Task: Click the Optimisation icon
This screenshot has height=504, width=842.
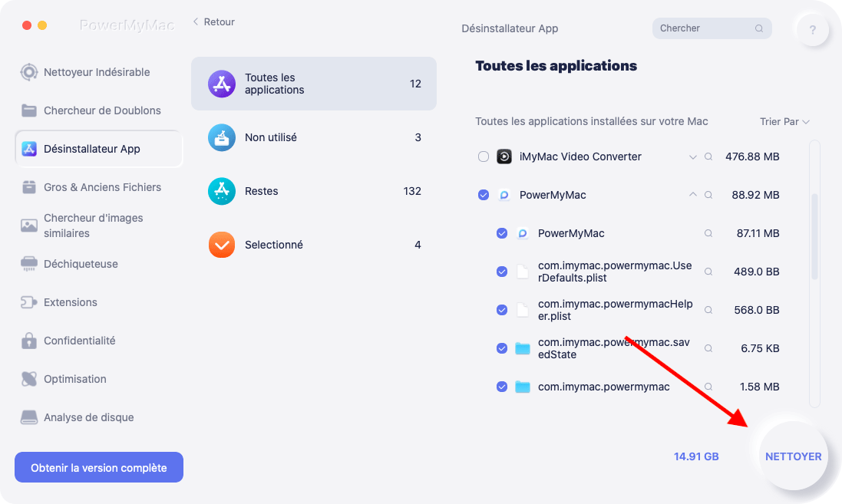Action: (x=29, y=379)
